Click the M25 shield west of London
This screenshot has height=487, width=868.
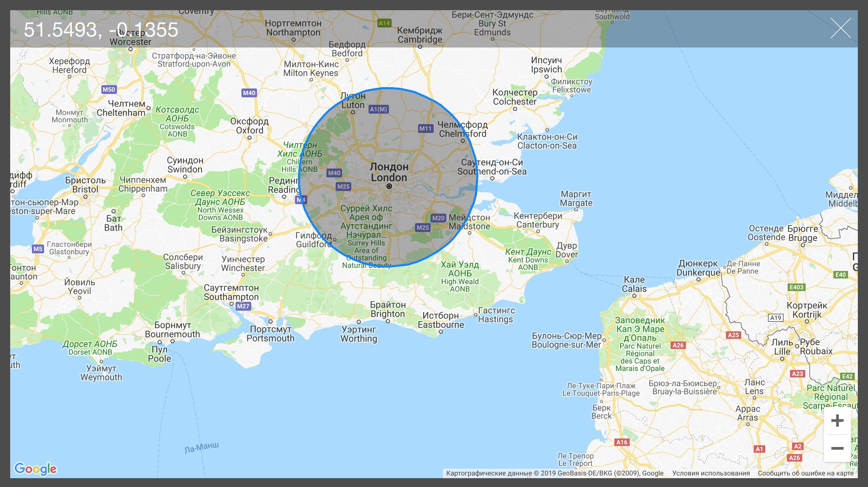tap(343, 187)
